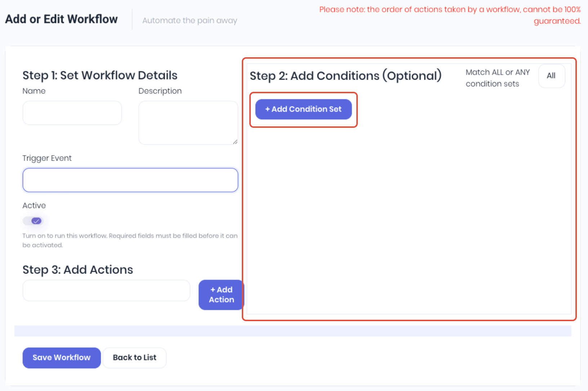Image resolution: width=588 pixels, height=391 pixels.
Task: Open the Step 3 action selection field
Action: 106,291
